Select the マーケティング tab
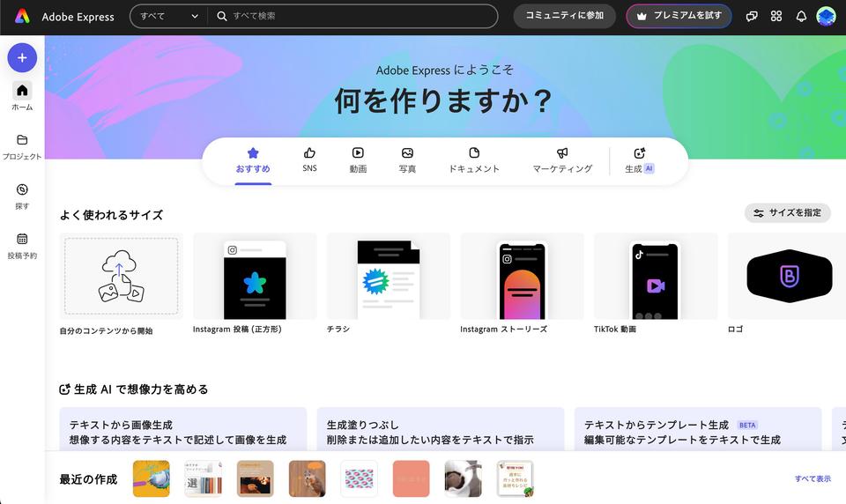 click(562, 160)
